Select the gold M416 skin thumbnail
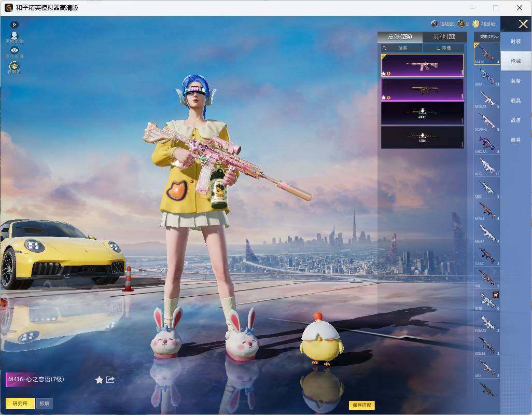This screenshot has width=532, height=415. point(423,90)
